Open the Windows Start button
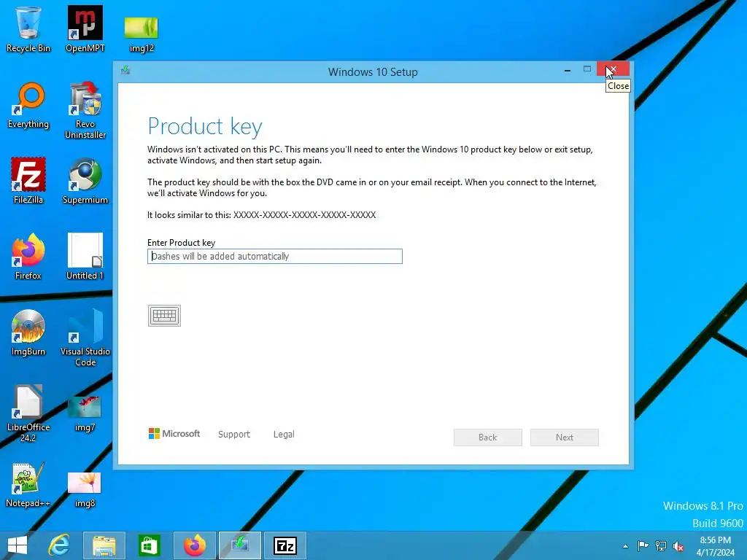The image size is (747, 560). pos(18,545)
